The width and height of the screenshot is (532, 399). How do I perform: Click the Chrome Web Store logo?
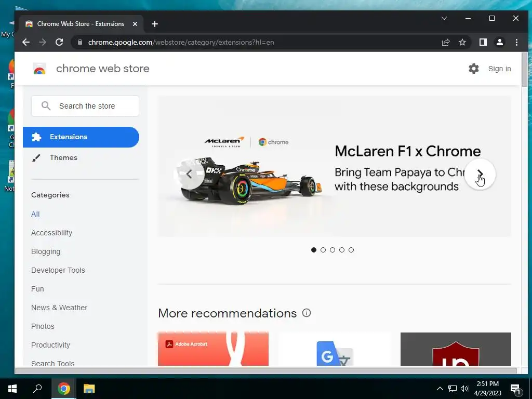pyautogui.click(x=39, y=69)
